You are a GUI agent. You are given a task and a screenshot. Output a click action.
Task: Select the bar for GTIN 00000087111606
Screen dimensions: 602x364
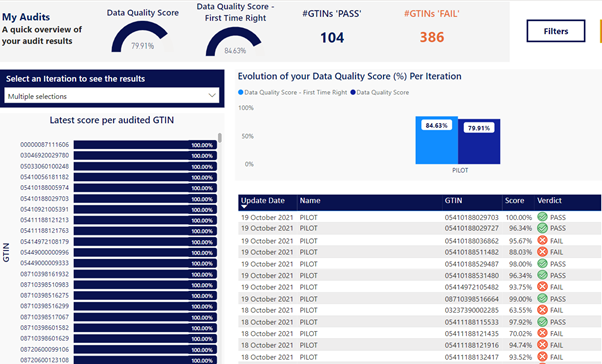pyautogui.click(x=145, y=145)
